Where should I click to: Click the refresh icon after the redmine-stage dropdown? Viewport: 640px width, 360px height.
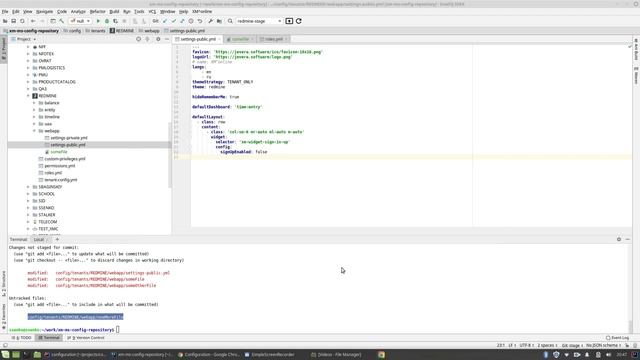[x=299, y=21]
